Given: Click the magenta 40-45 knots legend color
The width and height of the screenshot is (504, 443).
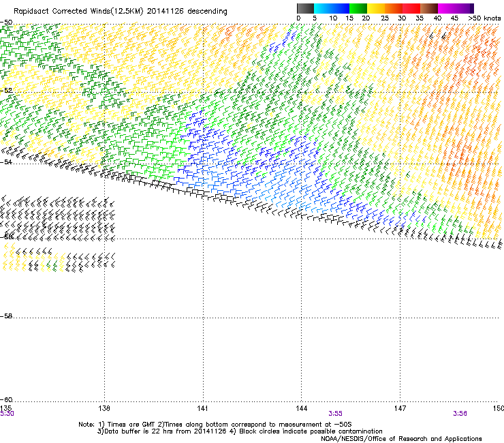Looking at the screenshot, I should 447,8.
